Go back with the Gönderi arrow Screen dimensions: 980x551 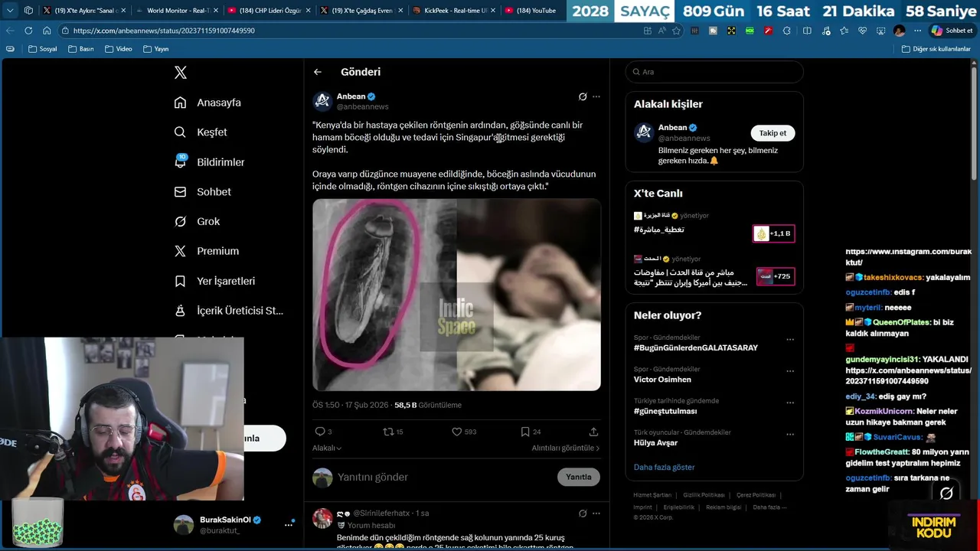[x=318, y=72]
